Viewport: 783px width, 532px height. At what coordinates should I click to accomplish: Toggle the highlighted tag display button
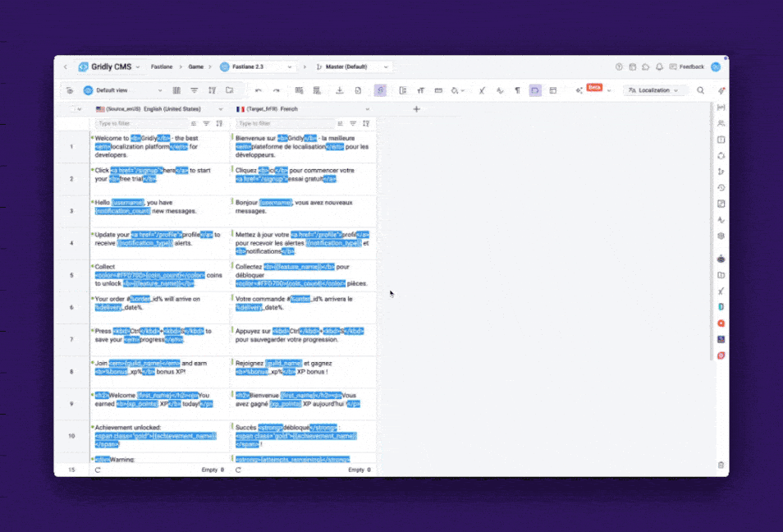(x=380, y=90)
